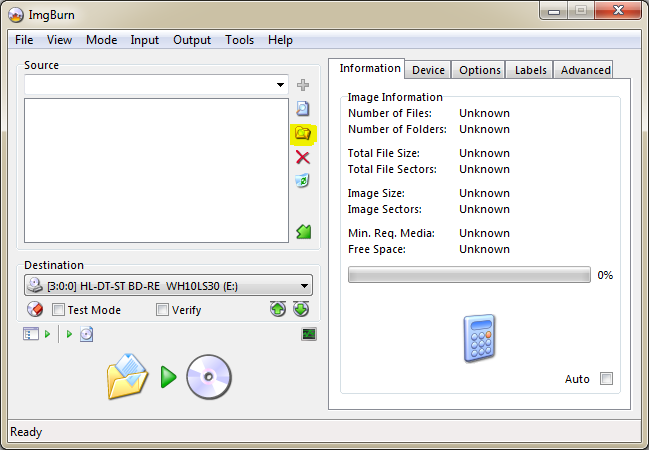Click the 0% percentage text
This screenshot has width=649, height=450.
[x=605, y=275]
